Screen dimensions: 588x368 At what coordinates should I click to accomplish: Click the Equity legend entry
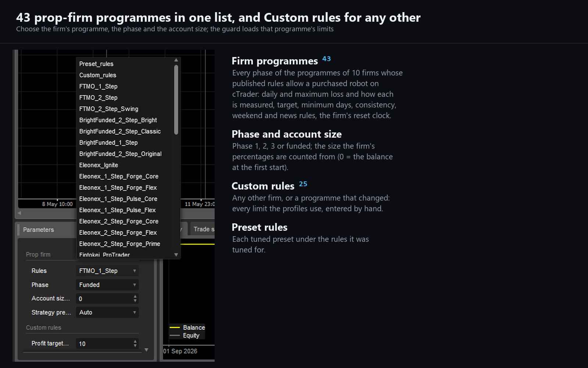pyautogui.click(x=184, y=336)
